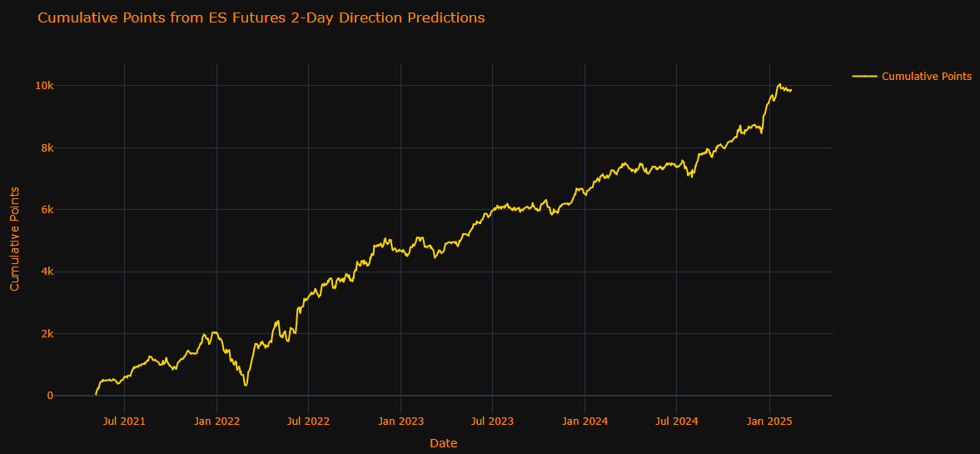Image resolution: width=980 pixels, height=454 pixels.
Task: Click the 'Jul 2021' x-axis label
Action: [124, 421]
